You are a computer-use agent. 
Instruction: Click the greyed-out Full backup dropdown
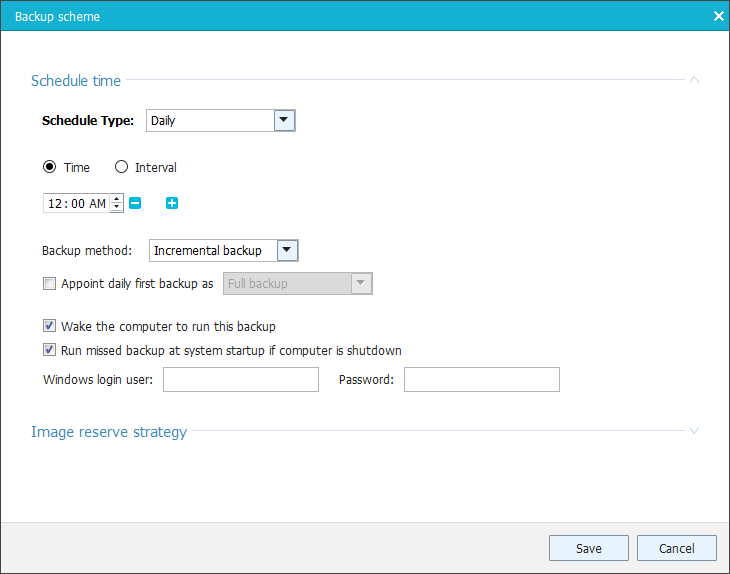point(298,284)
